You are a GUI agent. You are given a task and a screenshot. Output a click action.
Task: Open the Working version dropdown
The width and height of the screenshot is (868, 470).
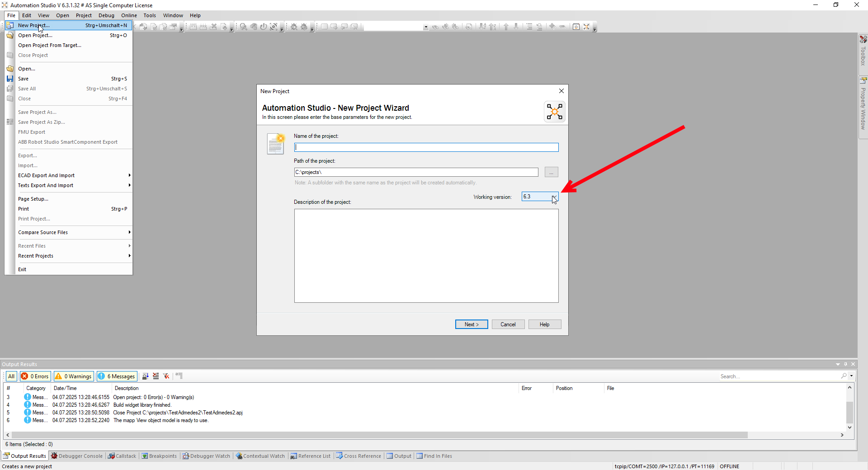click(x=554, y=197)
